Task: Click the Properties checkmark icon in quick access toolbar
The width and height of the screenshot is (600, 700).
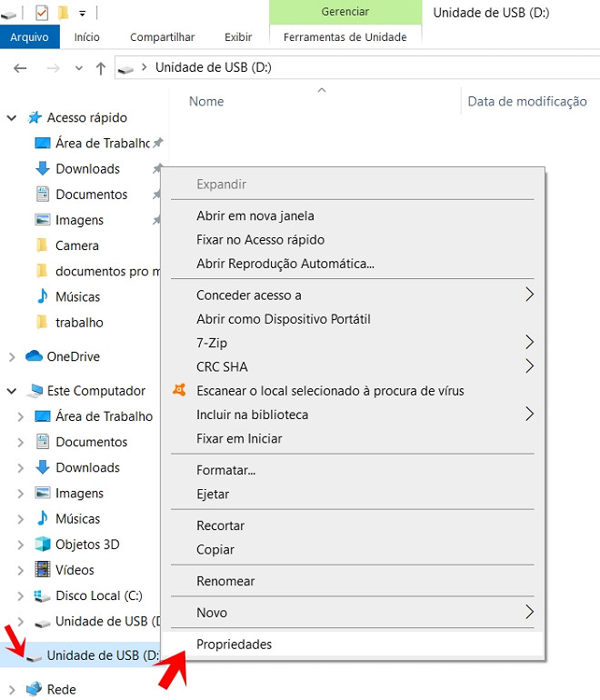Action: tap(42, 13)
